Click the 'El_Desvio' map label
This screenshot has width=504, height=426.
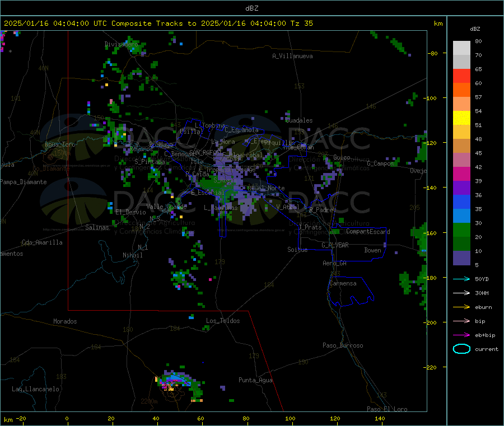point(131,212)
